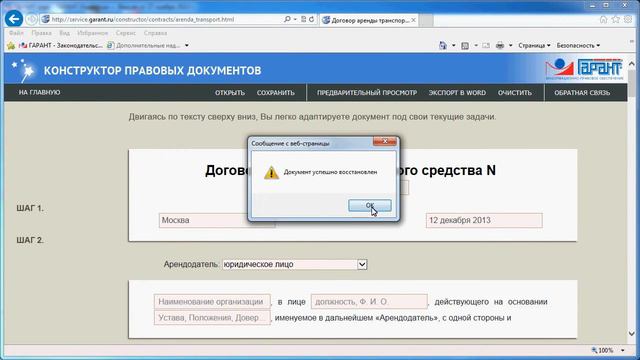
Task: Open the Дополнительные над... favorites link
Action: point(143,45)
